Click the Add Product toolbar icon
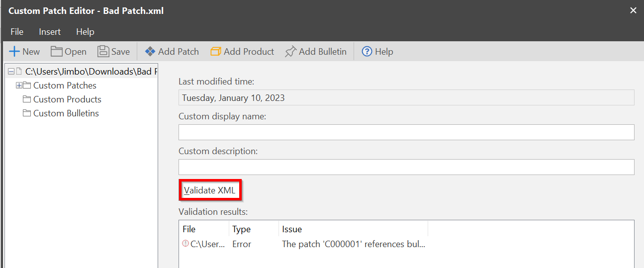The image size is (644, 268). 216,52
